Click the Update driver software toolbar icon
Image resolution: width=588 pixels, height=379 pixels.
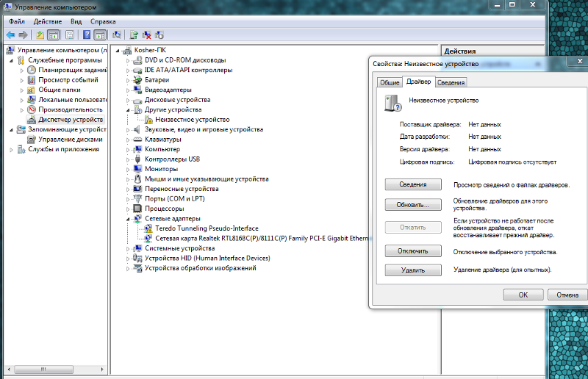click(134, 35)
